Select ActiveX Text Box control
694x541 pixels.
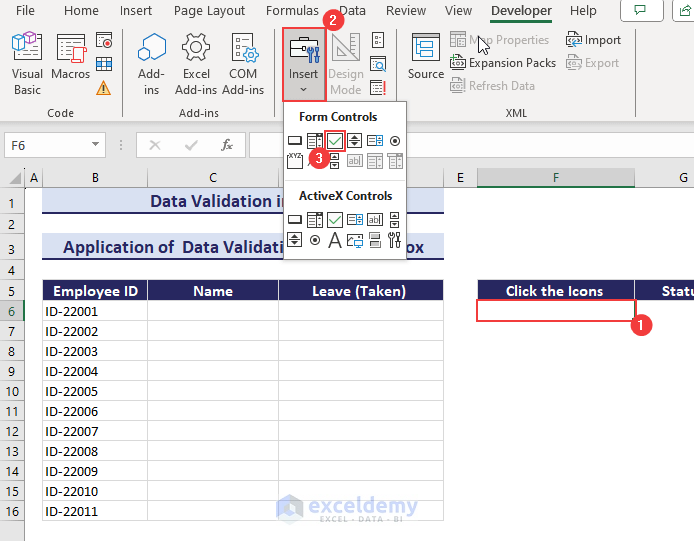[375, 220]
